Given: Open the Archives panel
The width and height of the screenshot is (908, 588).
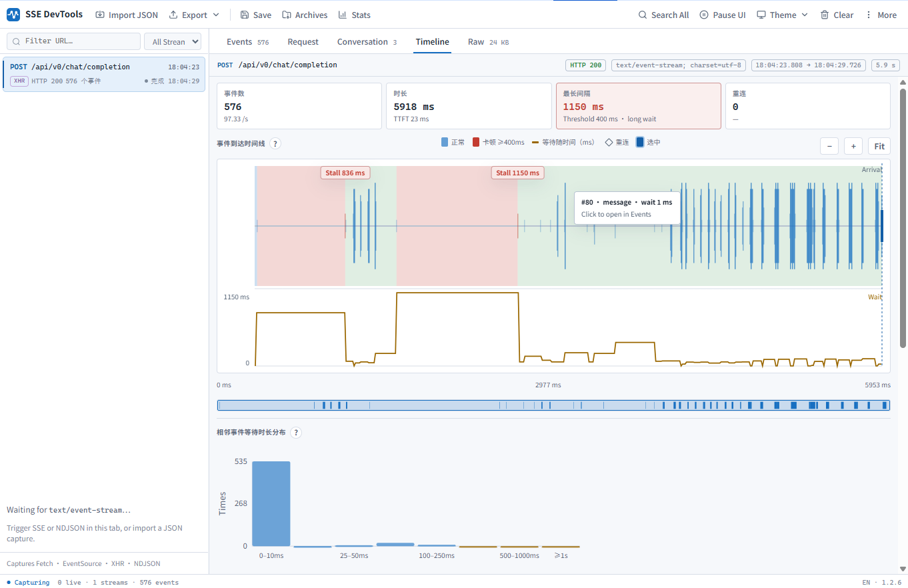Looking at the screenshot, I should [305, 15].
